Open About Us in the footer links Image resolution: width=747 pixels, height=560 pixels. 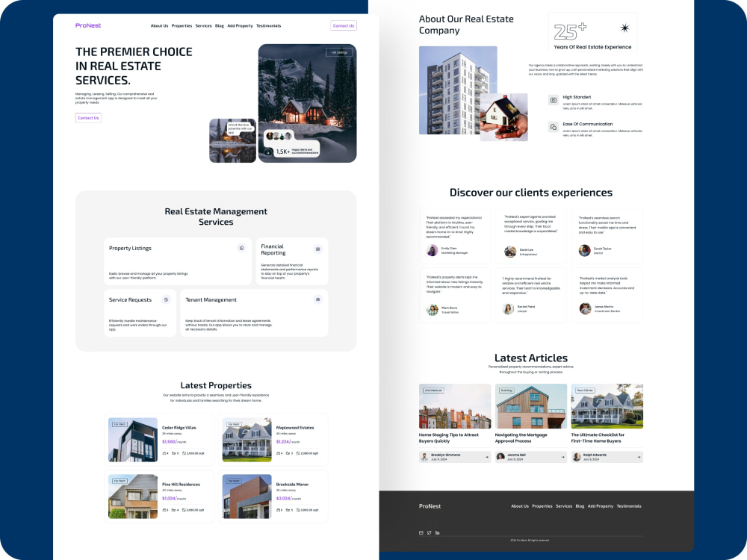[x=520, y=506]
